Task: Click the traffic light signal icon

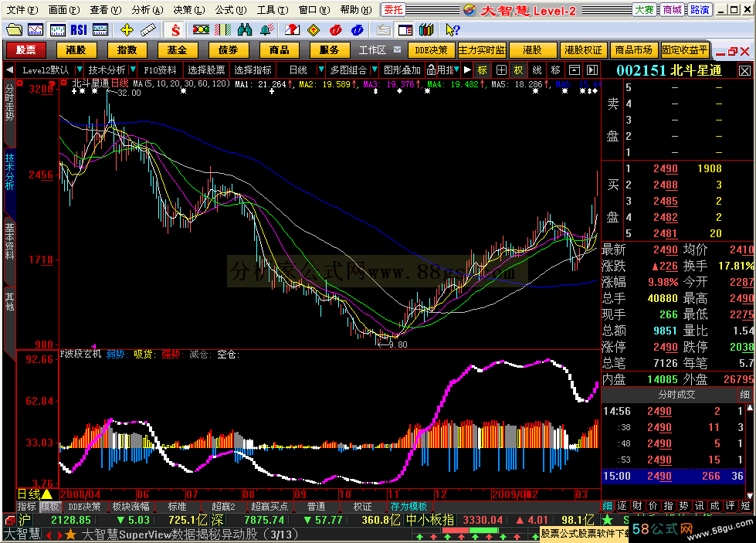Action: [x=201, y=30]
